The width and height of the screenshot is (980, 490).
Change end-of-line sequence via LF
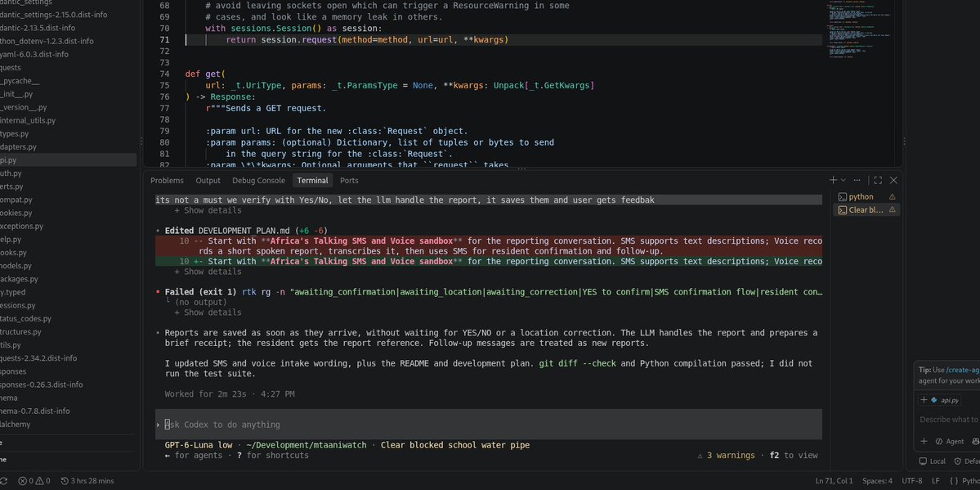(x=936, y=481)
